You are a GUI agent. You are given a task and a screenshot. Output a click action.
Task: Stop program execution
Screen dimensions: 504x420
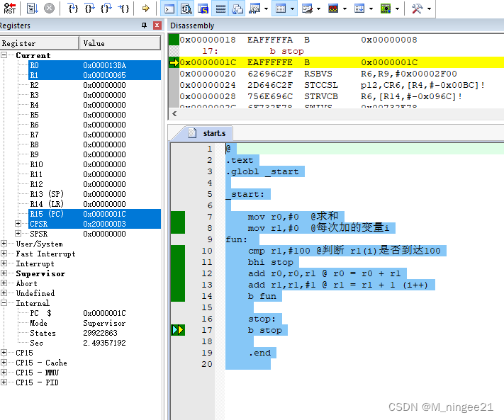49,8
